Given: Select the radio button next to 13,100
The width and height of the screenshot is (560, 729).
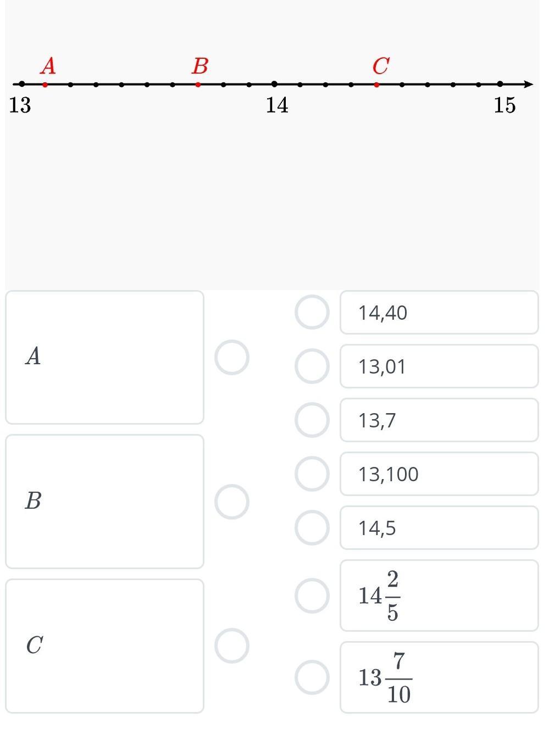Looking at the screenshot, I should (x=312, y=474).
